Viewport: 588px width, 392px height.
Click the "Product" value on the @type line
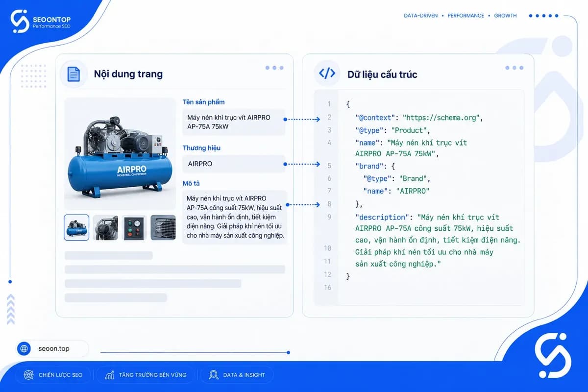point(409,130)
